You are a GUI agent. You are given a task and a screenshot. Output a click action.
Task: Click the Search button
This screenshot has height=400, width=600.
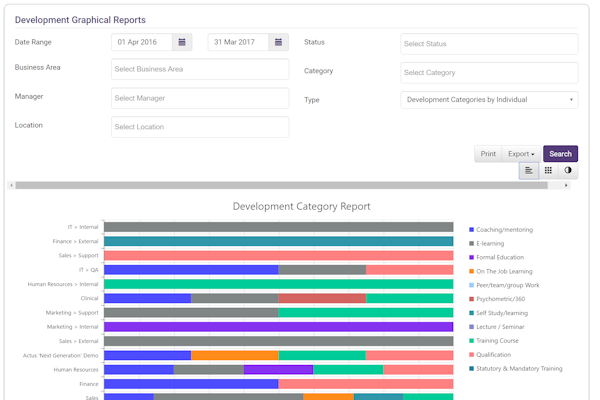pos(560,154)
